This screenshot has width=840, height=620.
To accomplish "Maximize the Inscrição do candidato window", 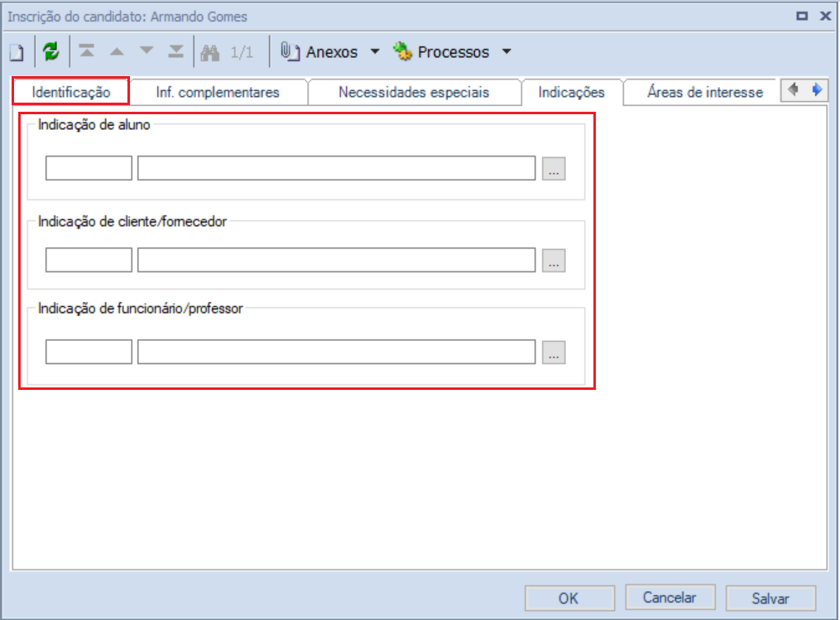I will (802, 16).
